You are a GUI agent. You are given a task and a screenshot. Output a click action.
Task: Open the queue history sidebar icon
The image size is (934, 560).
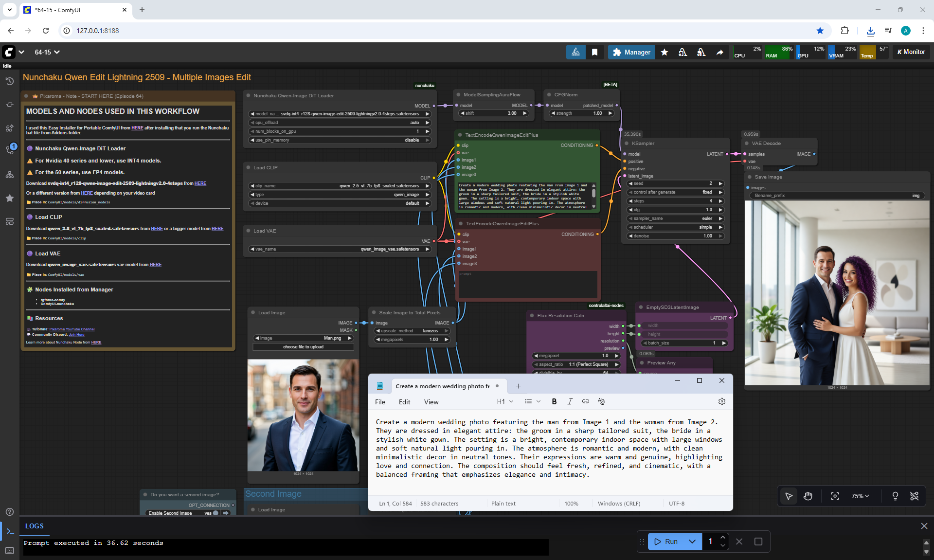click(9, 81)
